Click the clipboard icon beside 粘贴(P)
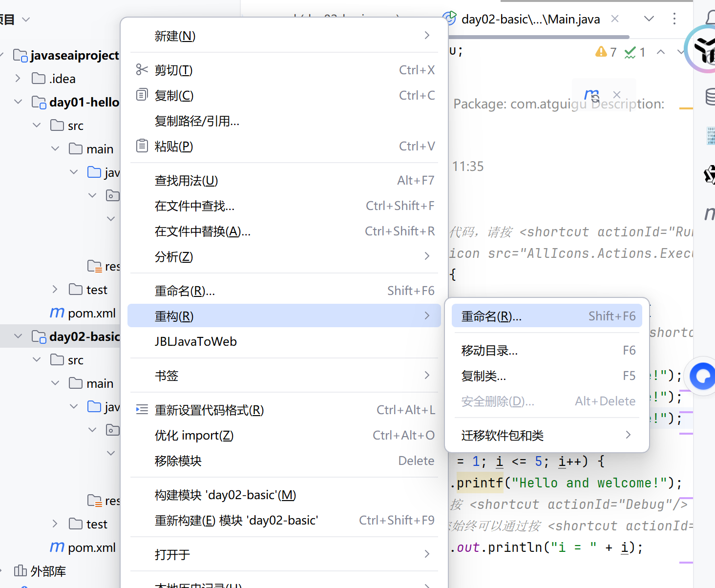Viewport: 715px width, 588px height. 142,146
